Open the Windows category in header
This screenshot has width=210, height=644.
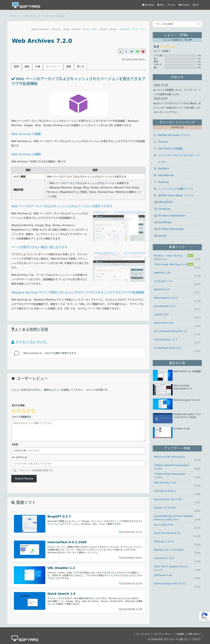pos(148,5)
